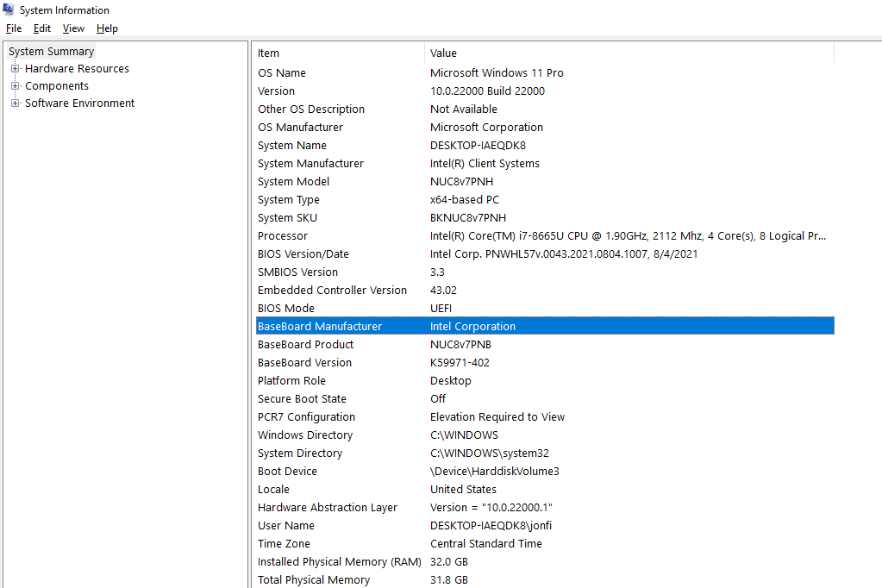Expand the Components node
The height and width of the screenshot is (588, 882).
16,86
